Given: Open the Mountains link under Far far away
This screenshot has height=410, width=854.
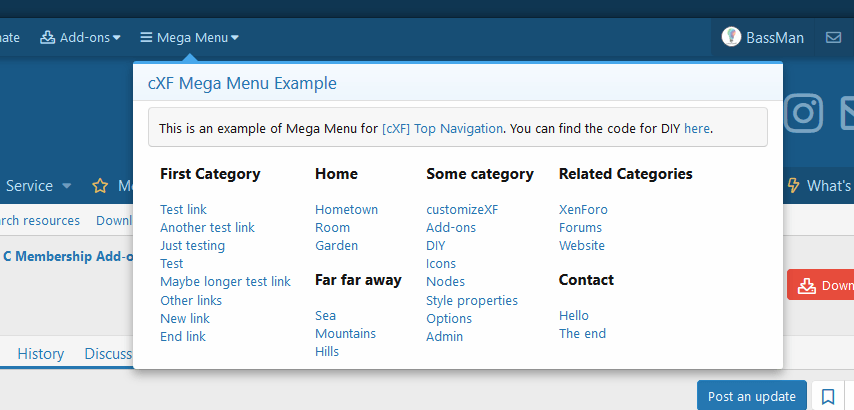Looking at the screenshot, I should 345,333.
